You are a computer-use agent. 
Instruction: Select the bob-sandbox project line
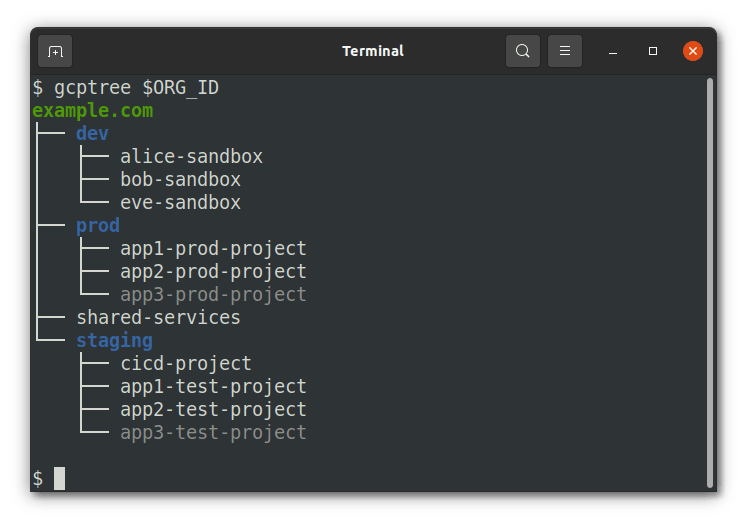point(180,180)
